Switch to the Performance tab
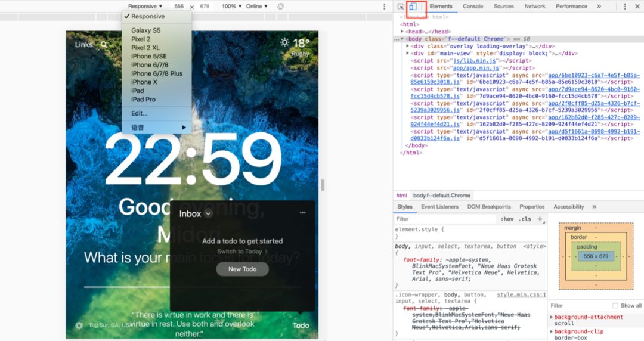 coord(571,6)
